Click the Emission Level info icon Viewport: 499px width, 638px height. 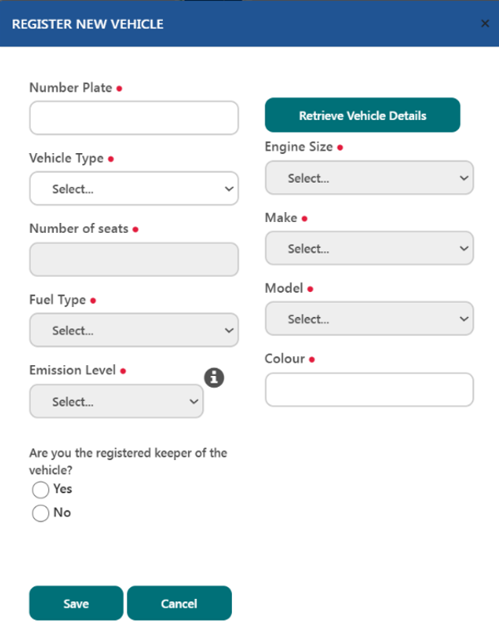click(x=214, y=378)
